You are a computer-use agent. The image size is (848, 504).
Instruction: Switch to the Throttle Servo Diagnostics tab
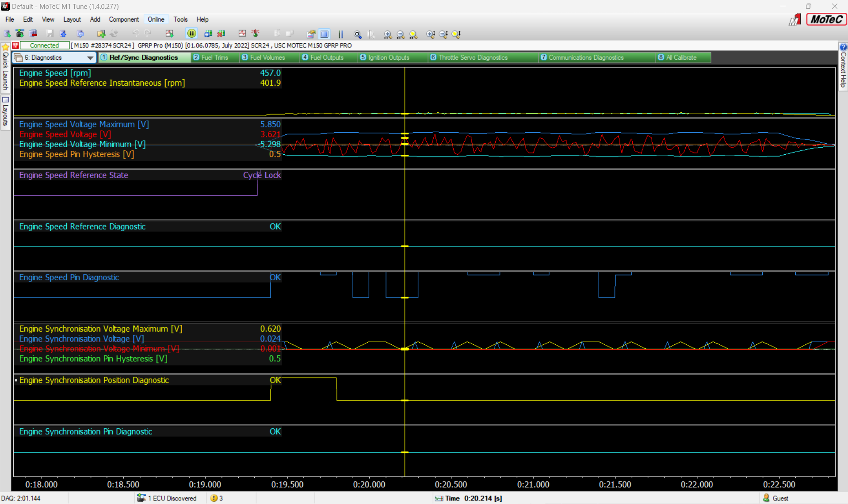coord(472,57)
